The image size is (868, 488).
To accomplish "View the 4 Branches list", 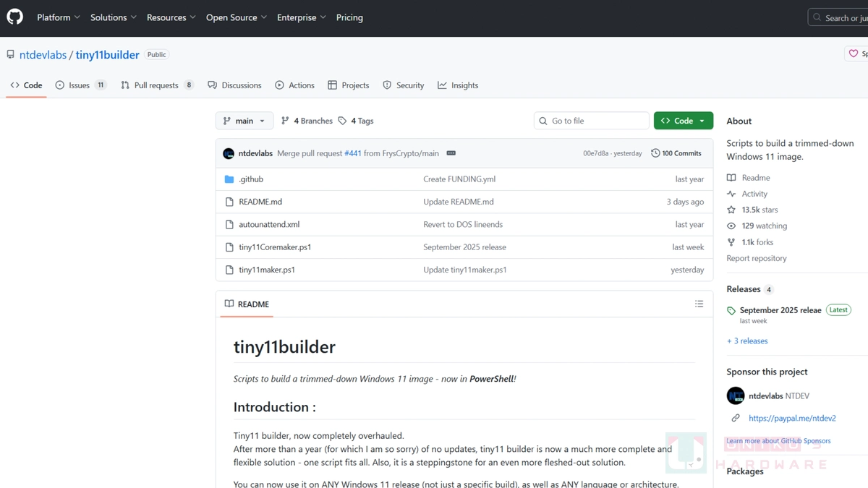I will pos(307,121).
